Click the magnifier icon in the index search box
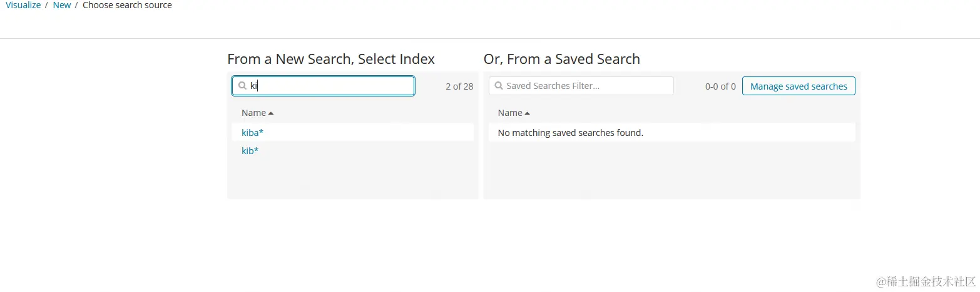The width and height of the screenshot is (980, 292). [x=243, y=86]
